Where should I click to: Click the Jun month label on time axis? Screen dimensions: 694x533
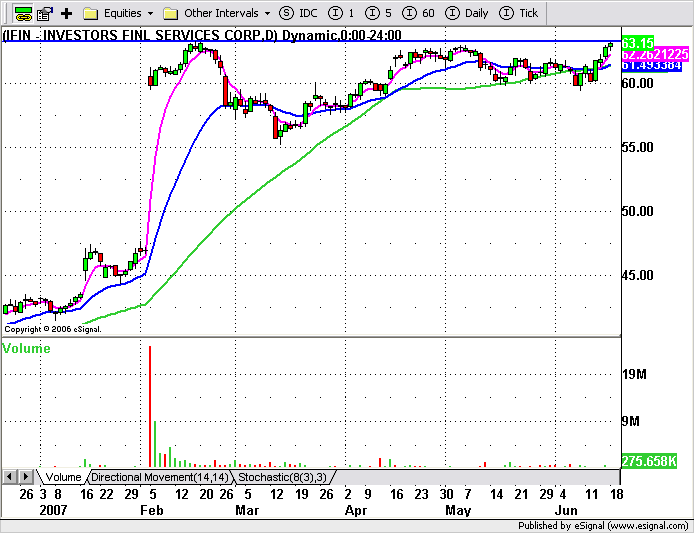coord(566,510)
